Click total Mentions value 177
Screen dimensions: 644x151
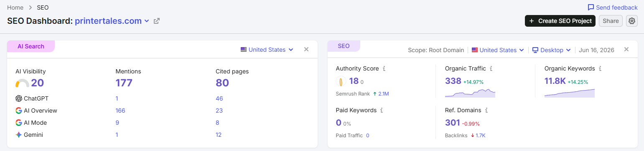[124, 83]
